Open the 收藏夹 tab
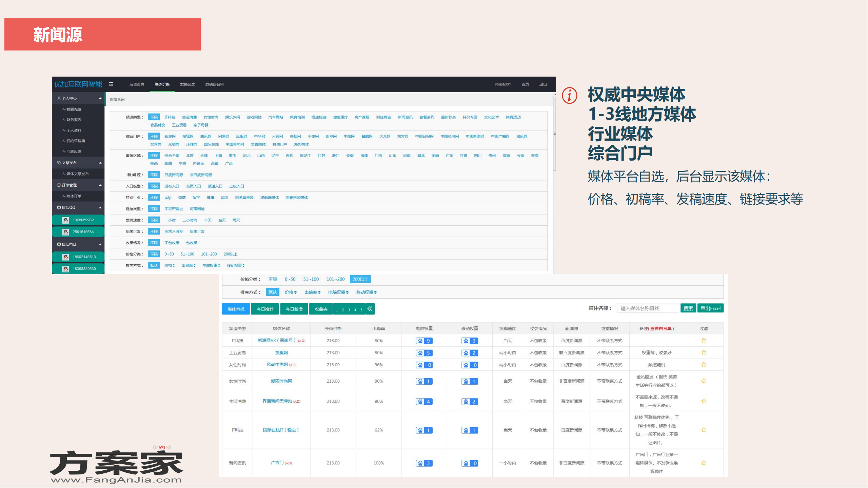Image resolution: width=868 pixels, height=488 pixels. tap(321, 309)
